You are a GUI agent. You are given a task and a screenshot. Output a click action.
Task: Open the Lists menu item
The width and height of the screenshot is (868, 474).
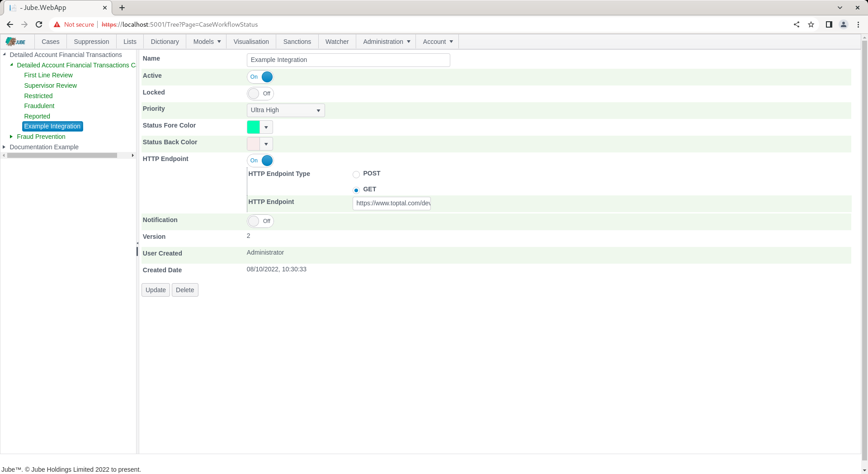pyautogui.click(x=130, y=42)
